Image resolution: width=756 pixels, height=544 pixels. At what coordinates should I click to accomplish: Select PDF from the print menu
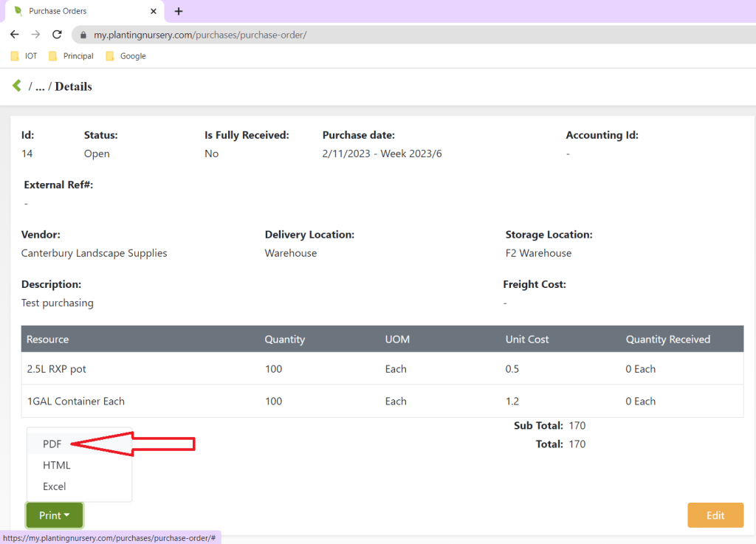[x=52, y=444]
